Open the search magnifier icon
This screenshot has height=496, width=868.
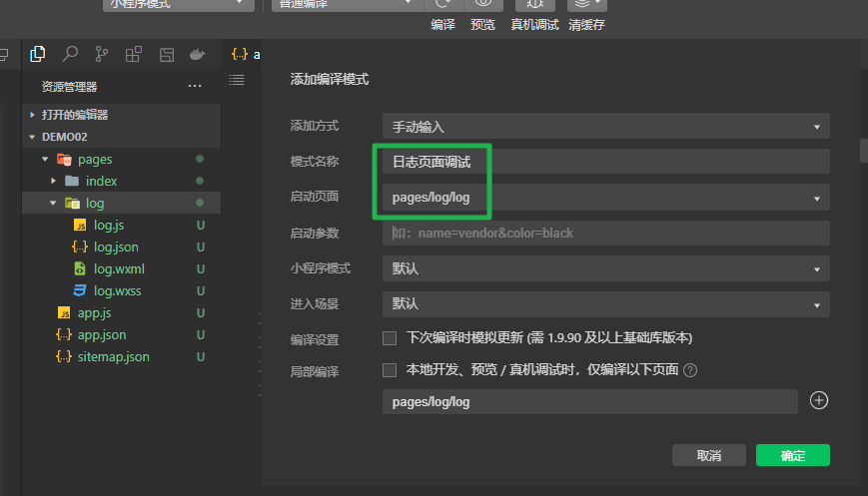tap(70, 54)
